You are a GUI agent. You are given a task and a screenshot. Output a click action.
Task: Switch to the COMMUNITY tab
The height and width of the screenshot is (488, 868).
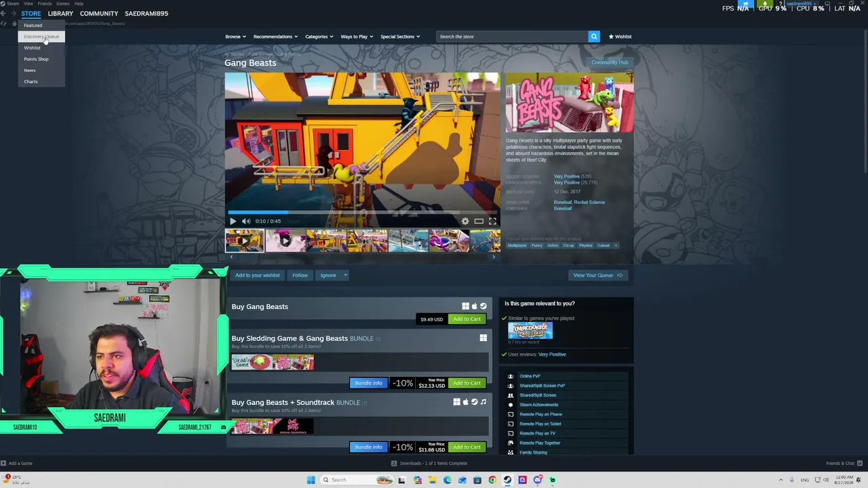click(99, 14)
